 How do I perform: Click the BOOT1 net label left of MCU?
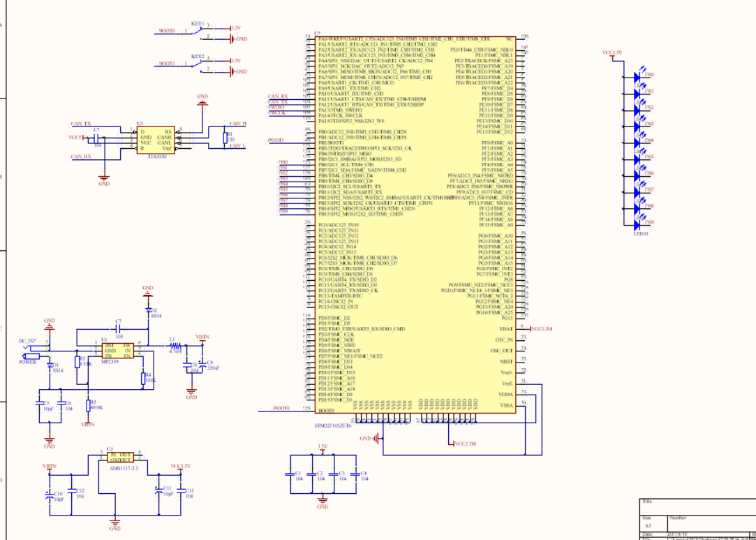click(276, 140)
